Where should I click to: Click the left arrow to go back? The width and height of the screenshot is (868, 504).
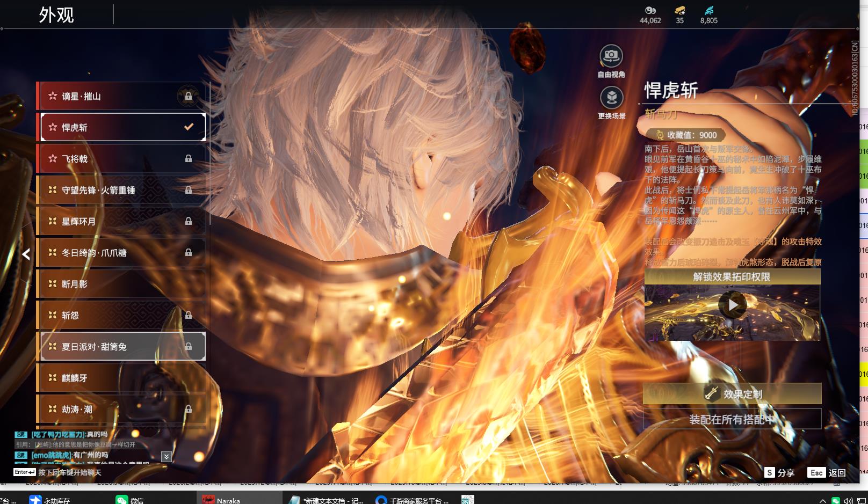[26, 254]
